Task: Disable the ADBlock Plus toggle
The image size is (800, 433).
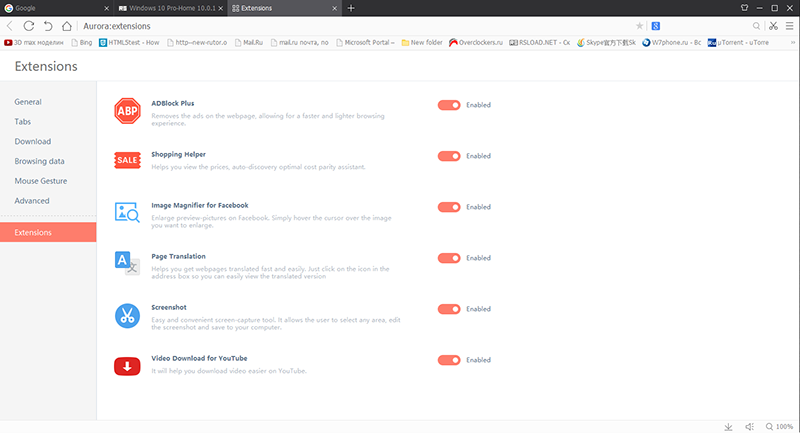Action: (x=449, y=105)
